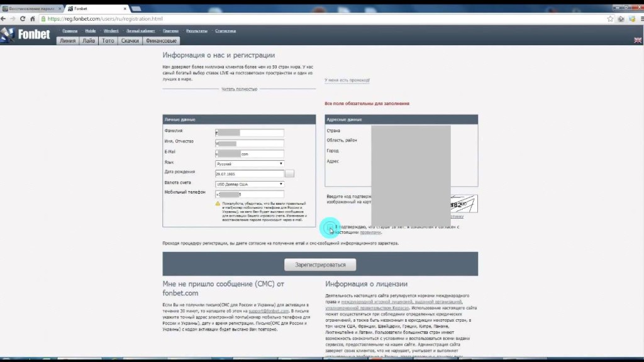Click the yellow extension icon in toolbar

631,19
